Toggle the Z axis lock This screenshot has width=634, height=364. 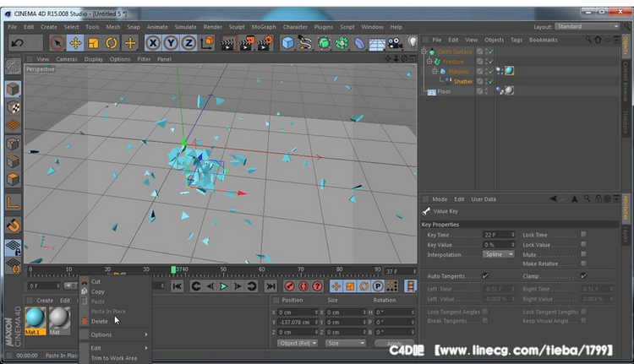click(189, 43)
